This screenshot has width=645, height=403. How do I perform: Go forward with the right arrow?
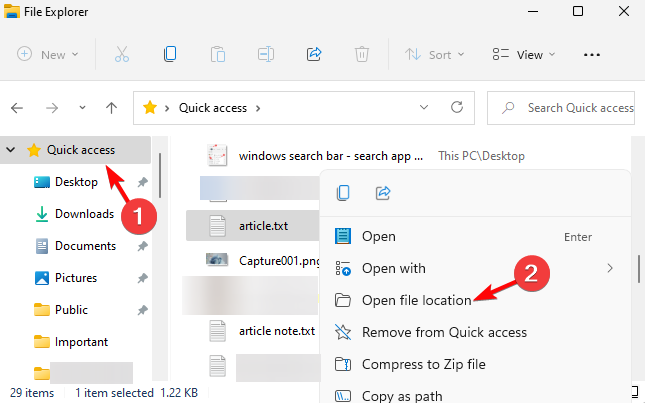(x=52, y=108)
